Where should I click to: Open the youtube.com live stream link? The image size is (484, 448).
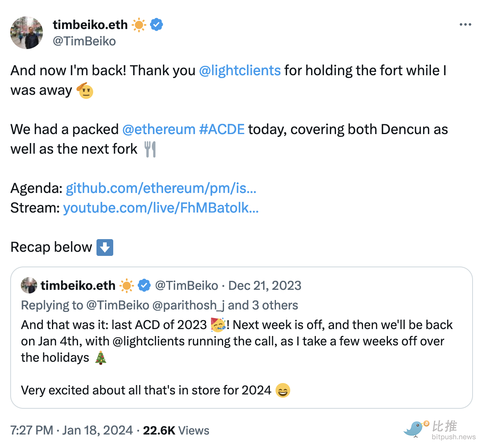161,208
